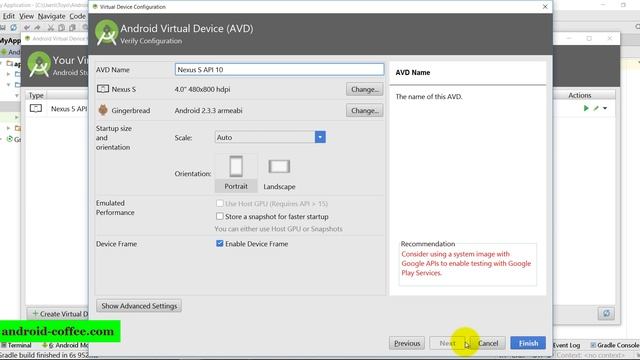Image resolution: width=640 pixels, height=360 pixels.
Task: Click the Paste icon in the toolbar
Action: 72,27
